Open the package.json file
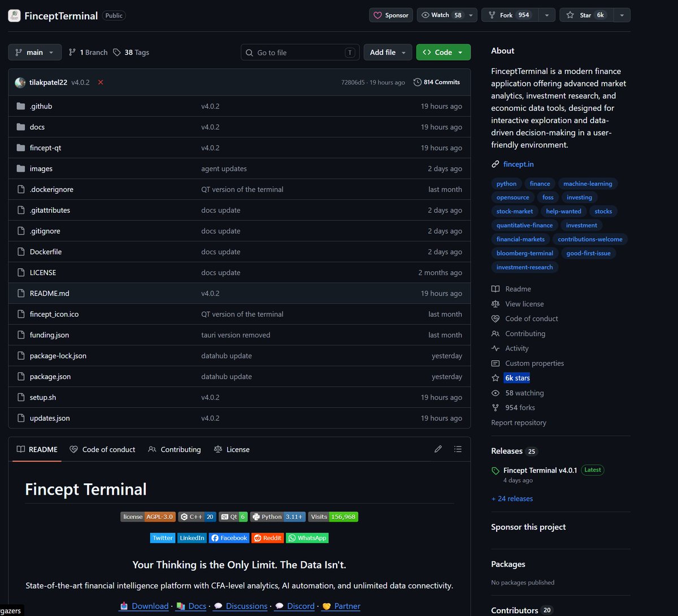Image resolution: width=678 pixels, height=616 pixels. tap(50, 377)
